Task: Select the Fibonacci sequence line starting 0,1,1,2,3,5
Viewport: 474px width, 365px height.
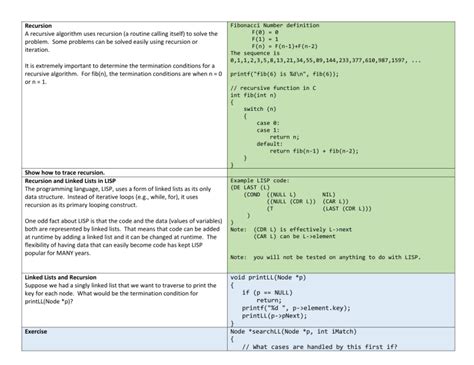Action: (x=325, y=60)
